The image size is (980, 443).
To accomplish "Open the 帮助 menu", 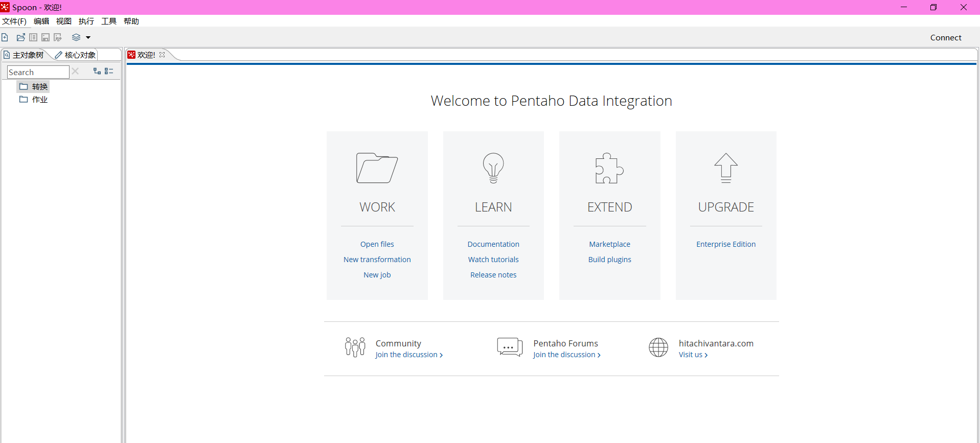I will point(131,21).
